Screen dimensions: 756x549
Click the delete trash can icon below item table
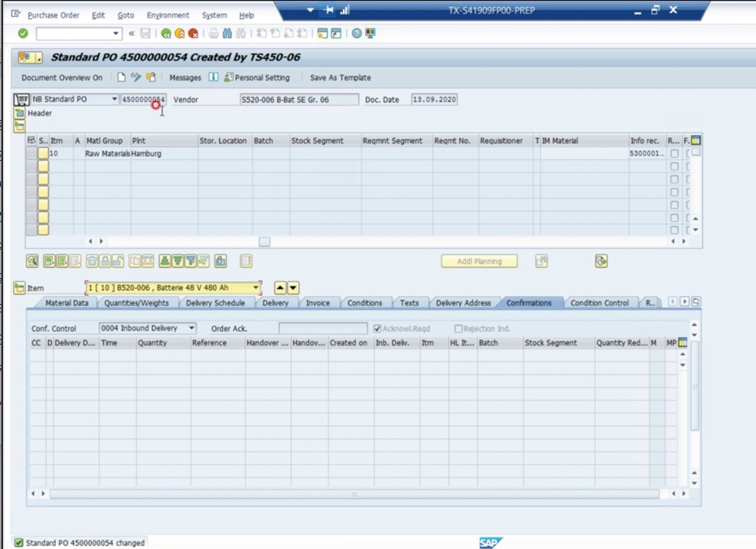pos(92,261)
